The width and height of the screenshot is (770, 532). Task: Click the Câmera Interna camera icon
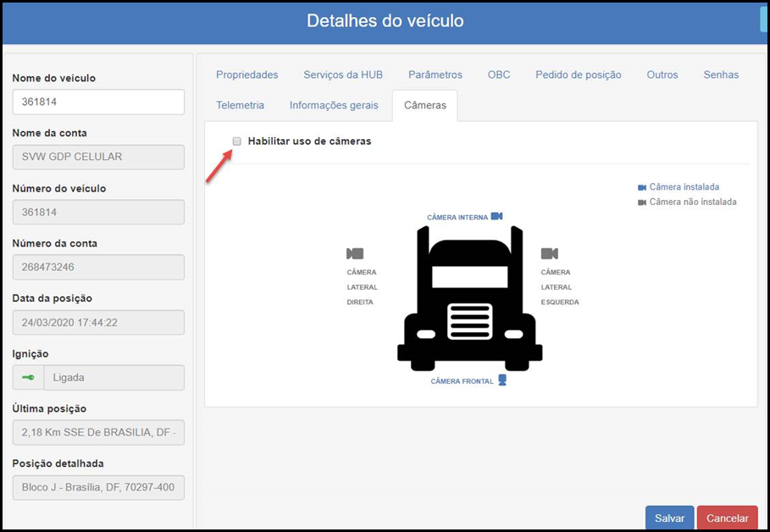point(496,216)
